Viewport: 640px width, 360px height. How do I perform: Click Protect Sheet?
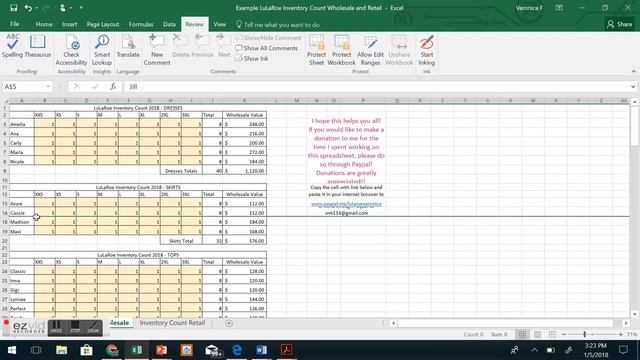coord(316,50)
